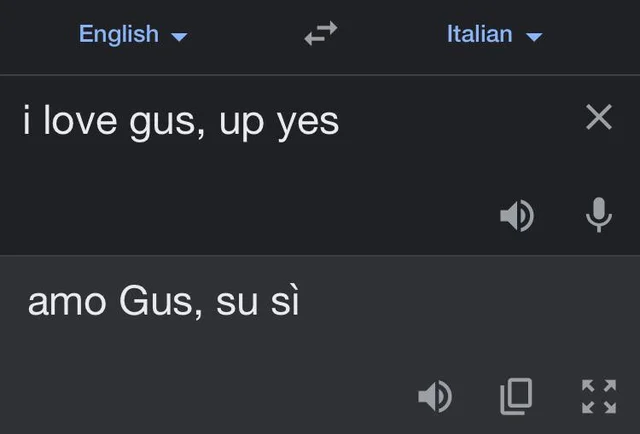Image resolution: width=640 pixels, height=434 pixels.
Task: Click the input text "i love gus, up yes"
Action: (181, 122)
